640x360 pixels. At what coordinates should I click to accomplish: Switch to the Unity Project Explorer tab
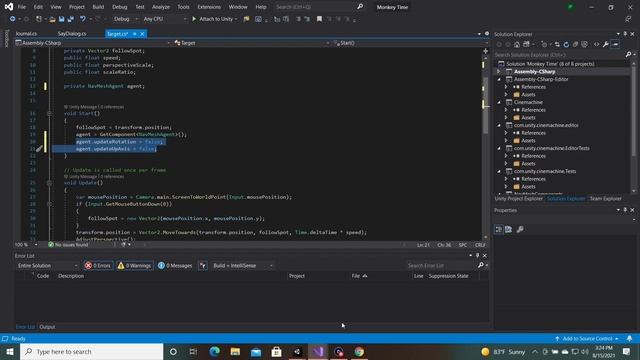(x=518, y=199)
